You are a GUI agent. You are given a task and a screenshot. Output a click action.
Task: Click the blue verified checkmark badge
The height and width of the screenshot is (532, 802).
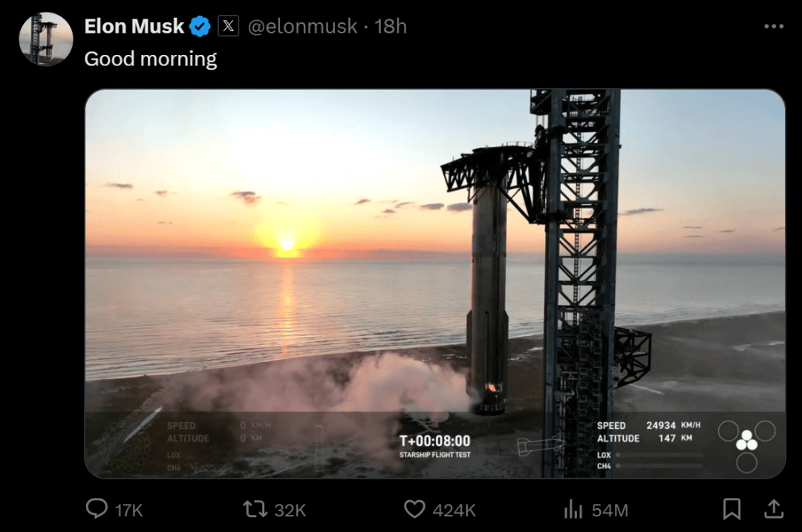[200, 27]
